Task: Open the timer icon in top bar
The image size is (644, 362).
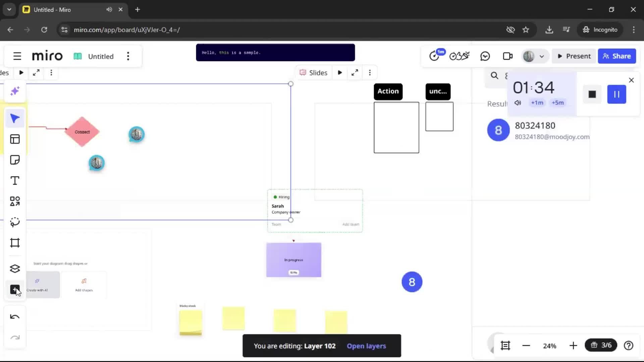Action: click(435, 56)
